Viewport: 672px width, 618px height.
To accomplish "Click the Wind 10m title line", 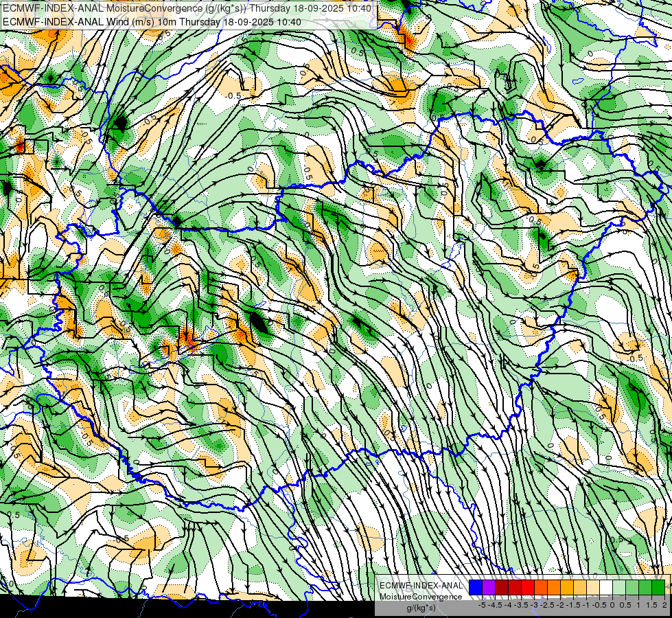I will click(152, 22).
